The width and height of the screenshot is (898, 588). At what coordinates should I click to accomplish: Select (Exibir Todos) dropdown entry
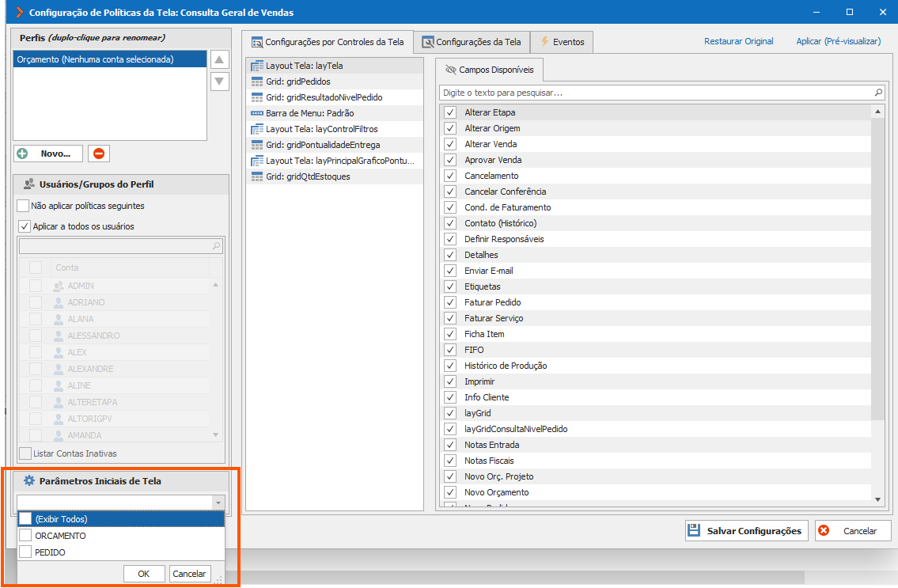pos(121,518)
